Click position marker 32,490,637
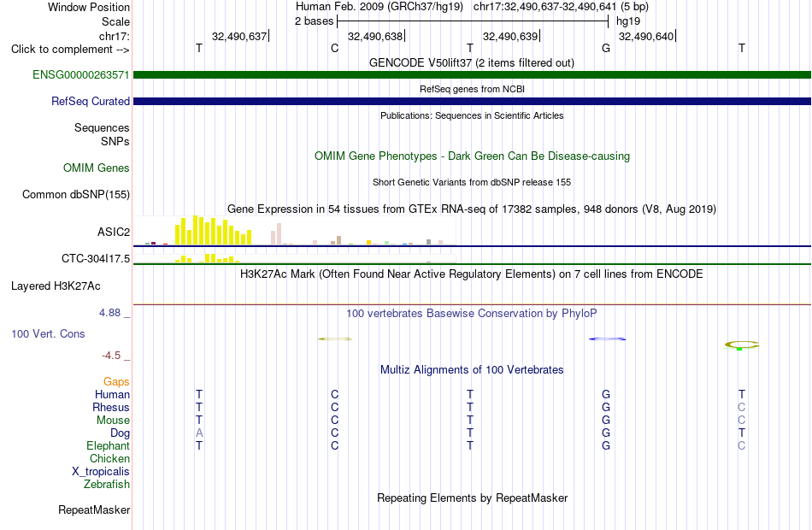Image resolution: width=812 pixels, height=530 pixels. [239, 36]
